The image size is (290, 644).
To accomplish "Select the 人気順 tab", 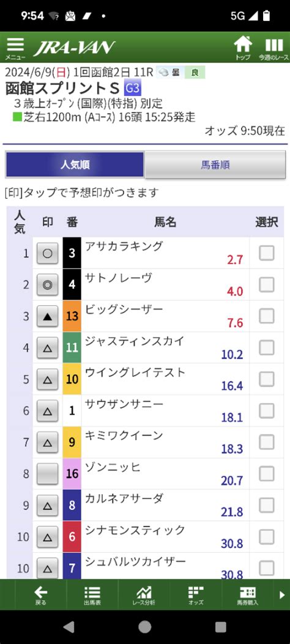I will (x=75, y=165).
